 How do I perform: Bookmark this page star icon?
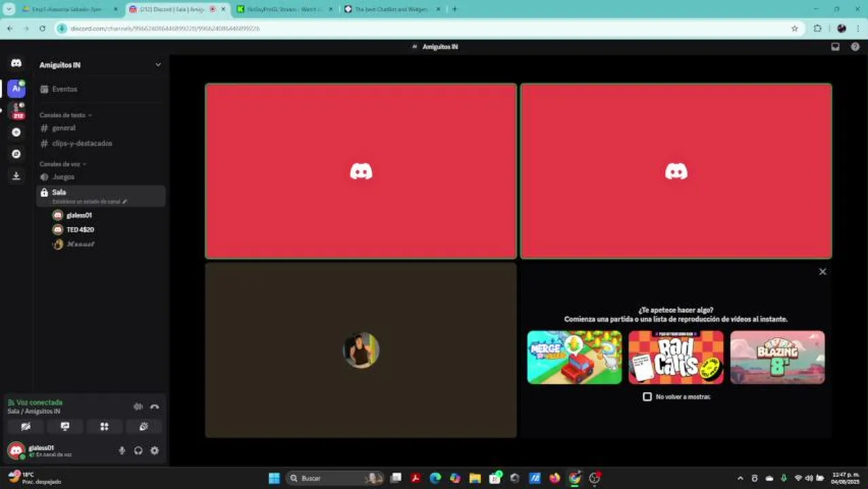[795, 29]
